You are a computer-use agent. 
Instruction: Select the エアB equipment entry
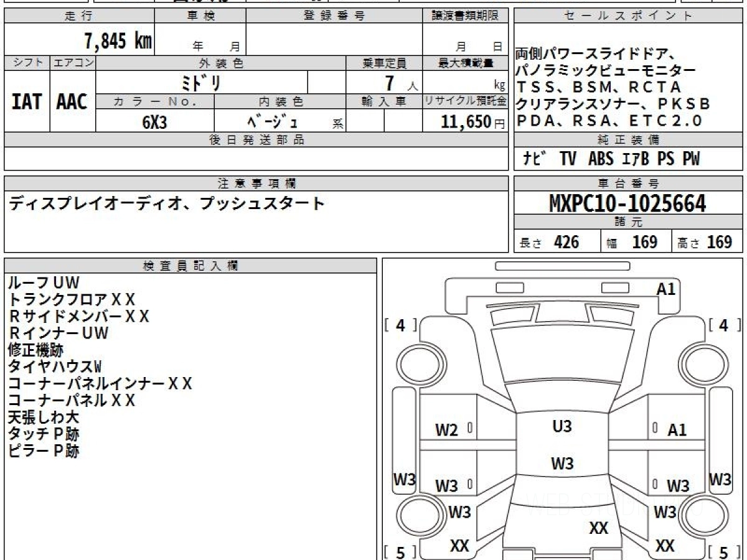click(636, 159)
